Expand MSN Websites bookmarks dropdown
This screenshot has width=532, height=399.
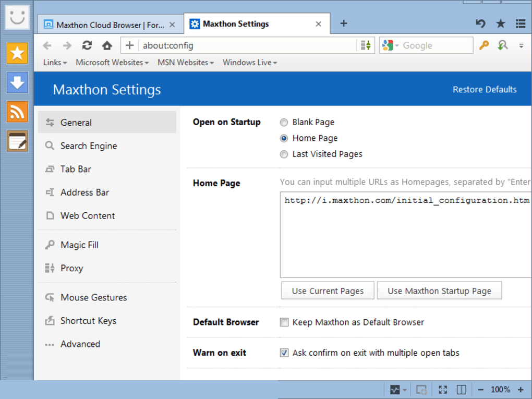coord(186,63)
